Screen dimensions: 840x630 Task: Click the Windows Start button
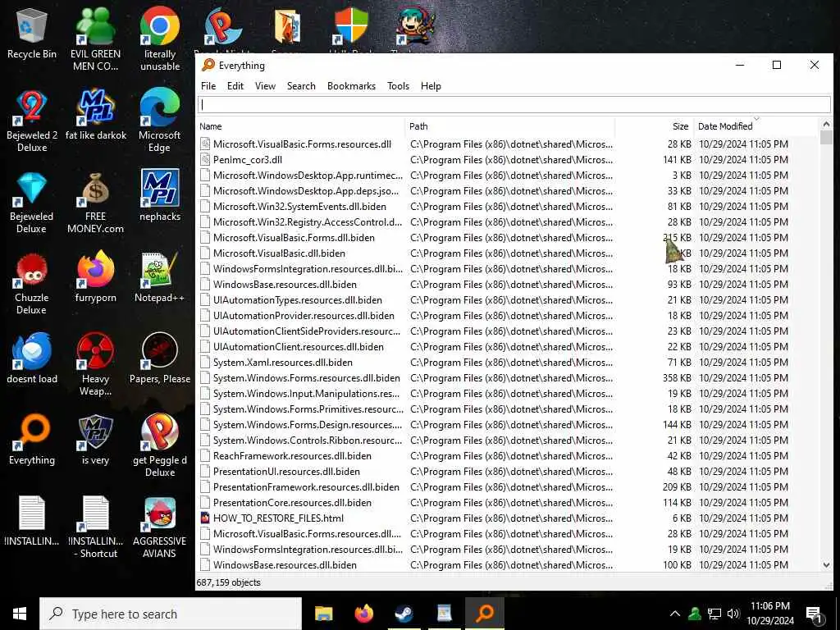[20, 614]
